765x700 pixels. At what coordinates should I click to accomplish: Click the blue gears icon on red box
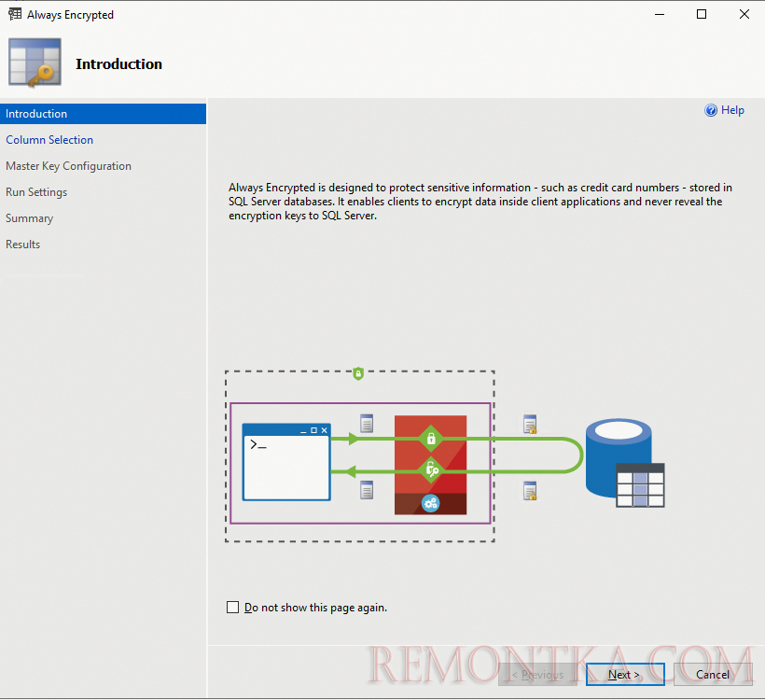point(430,503)
